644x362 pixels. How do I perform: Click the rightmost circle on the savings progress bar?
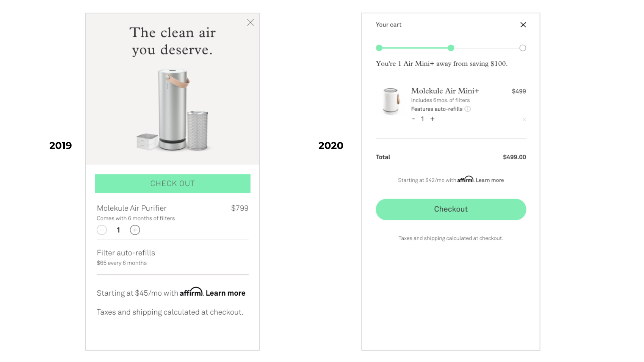[x=523, y=48]
